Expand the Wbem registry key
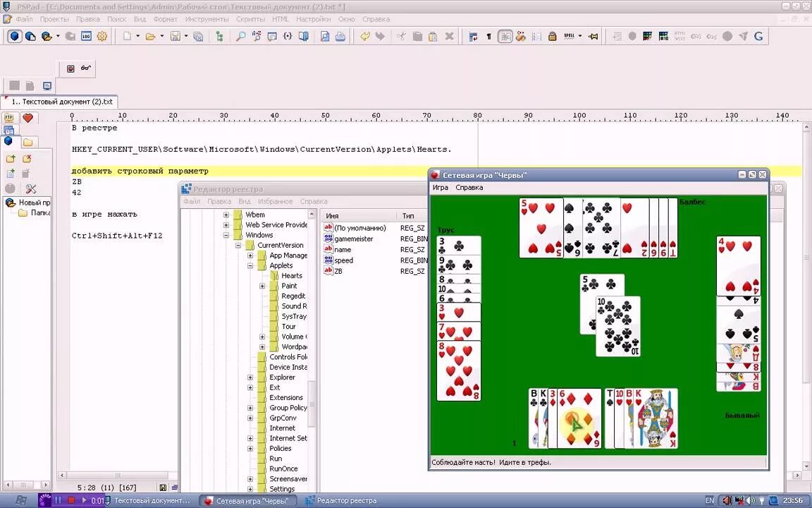This screenshot has width=812, height=508. tap(226, 214)
